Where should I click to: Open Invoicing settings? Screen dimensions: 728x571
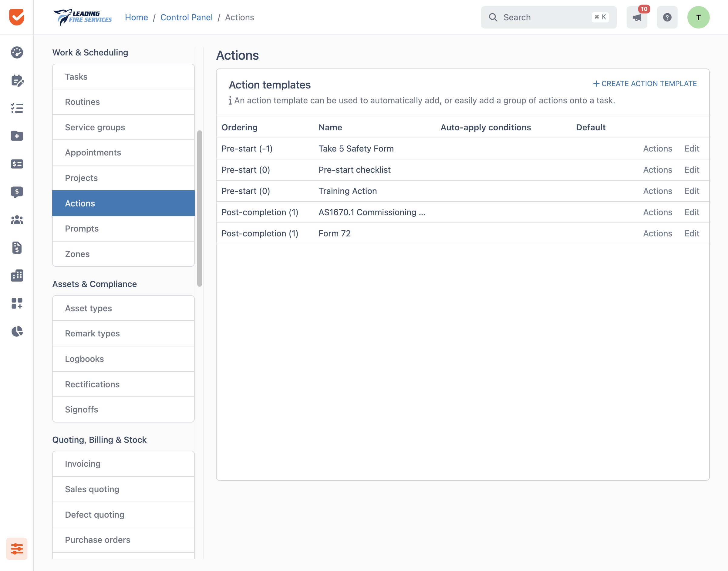point(123,464)
